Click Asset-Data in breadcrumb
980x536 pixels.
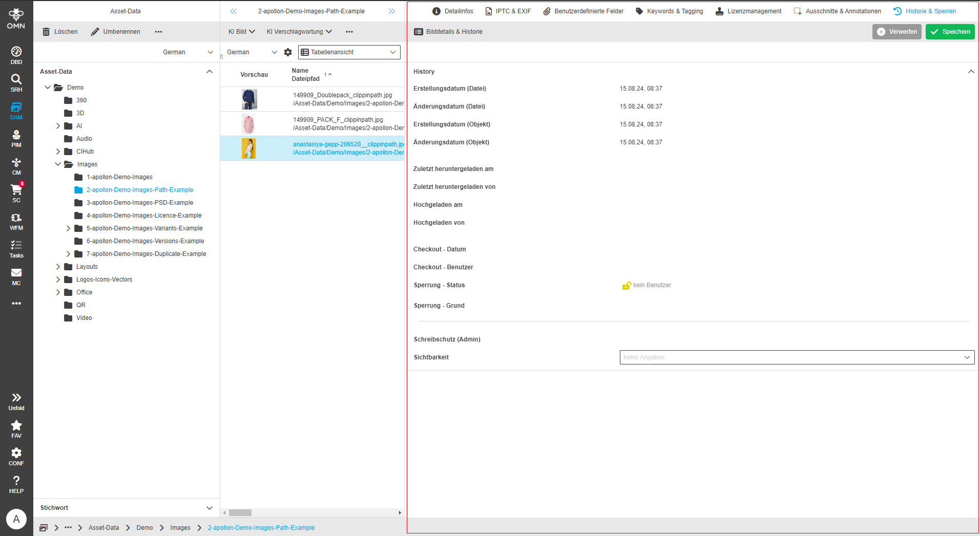pos(103,528)
